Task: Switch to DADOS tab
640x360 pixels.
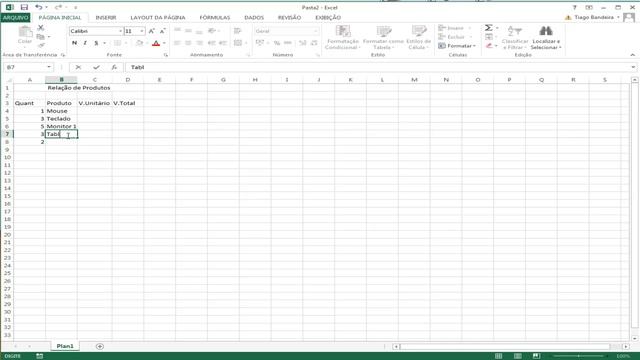Action: [254, 18]
